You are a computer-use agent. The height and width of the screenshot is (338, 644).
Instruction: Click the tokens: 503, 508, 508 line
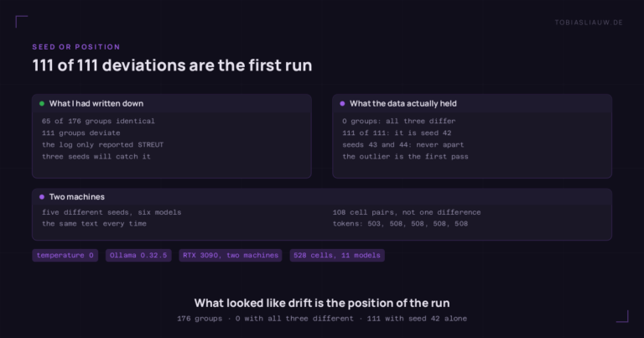tap(400, 224)
